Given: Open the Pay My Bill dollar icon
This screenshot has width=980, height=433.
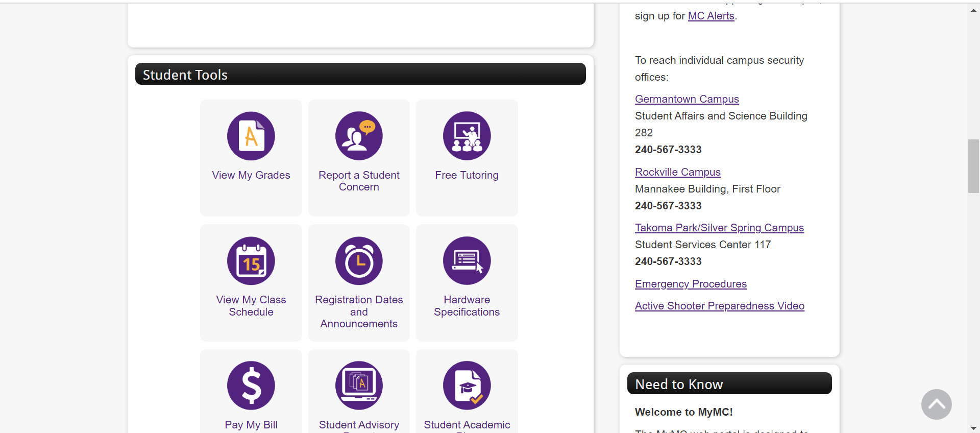Looking at the screenshot, I should (251, 386).
